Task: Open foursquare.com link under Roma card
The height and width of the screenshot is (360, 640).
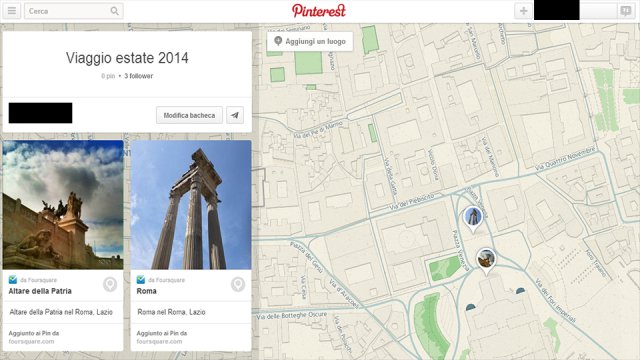Action: (159, 341)
